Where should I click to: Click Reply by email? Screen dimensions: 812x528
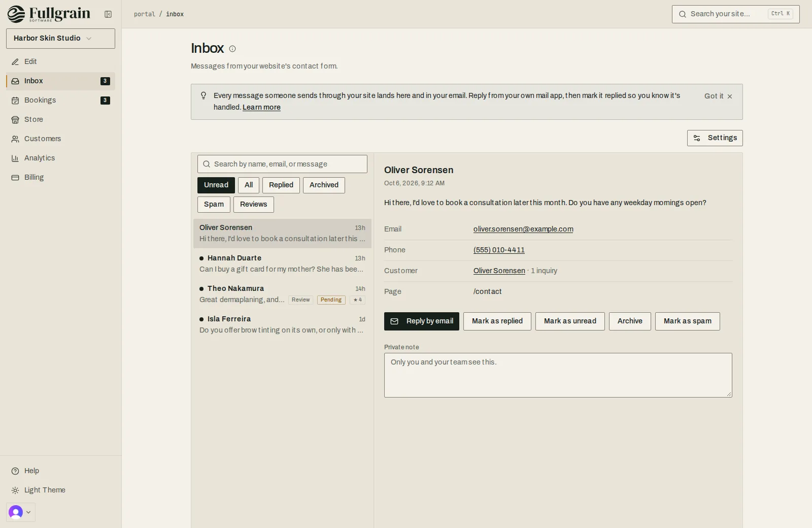coord(421,321)
